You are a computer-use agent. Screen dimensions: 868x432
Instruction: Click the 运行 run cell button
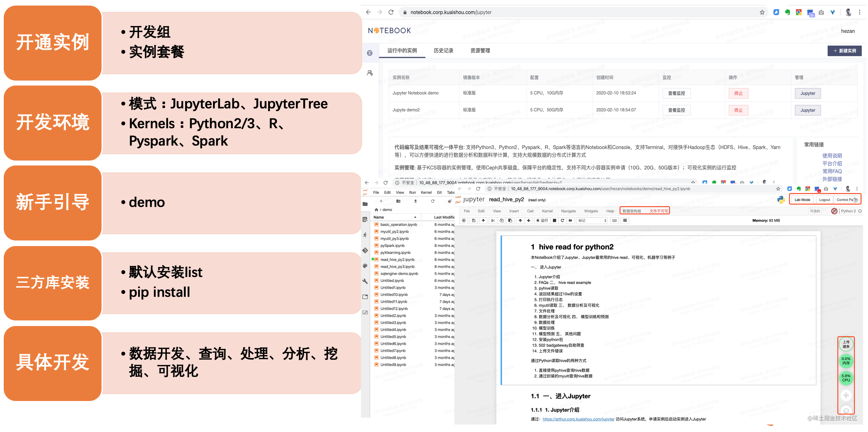point(542,221)
